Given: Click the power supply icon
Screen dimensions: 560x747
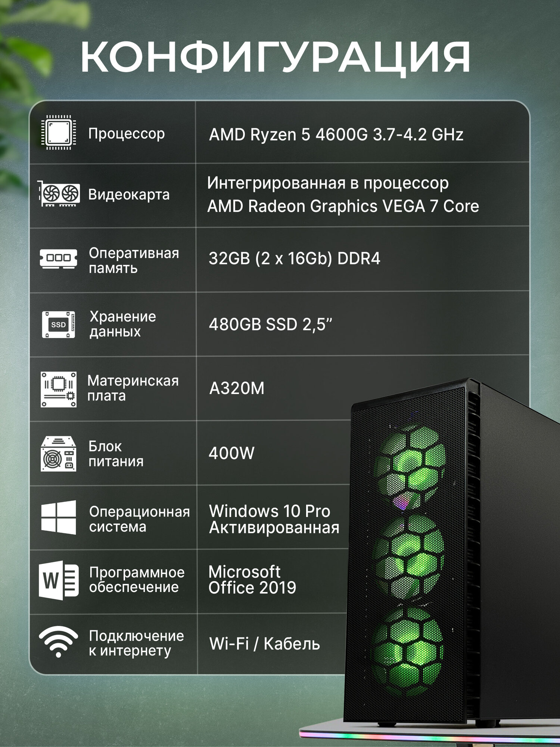Looking at the screenshot, I should pyautogui.click(x=59, y=454).
